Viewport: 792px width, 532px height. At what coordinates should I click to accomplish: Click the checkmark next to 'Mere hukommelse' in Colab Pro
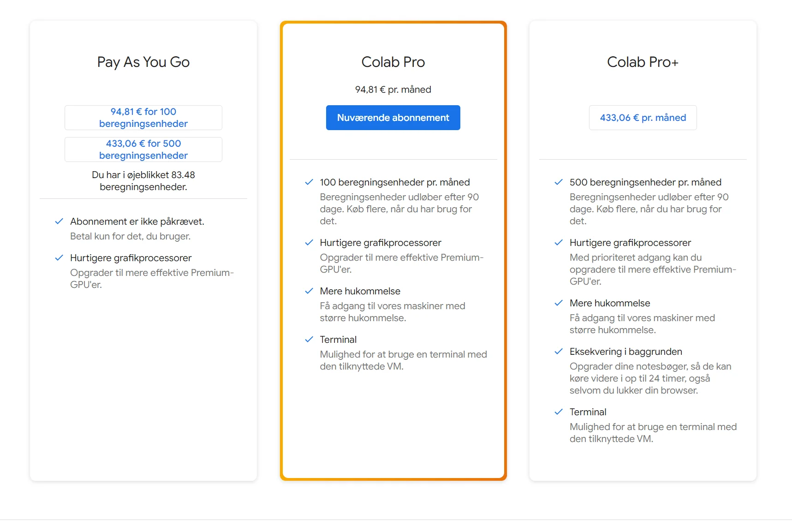click(x=309, y=291)
